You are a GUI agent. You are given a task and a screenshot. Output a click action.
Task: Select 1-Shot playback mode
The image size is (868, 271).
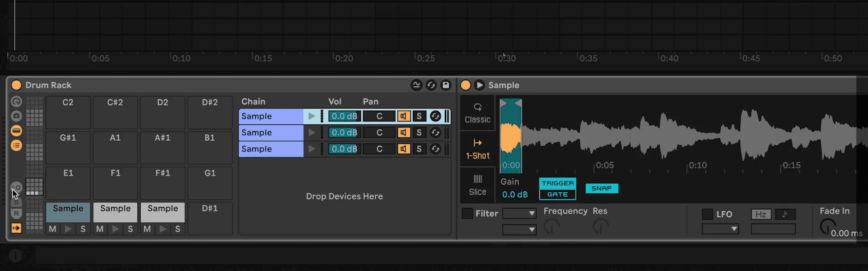477,149
